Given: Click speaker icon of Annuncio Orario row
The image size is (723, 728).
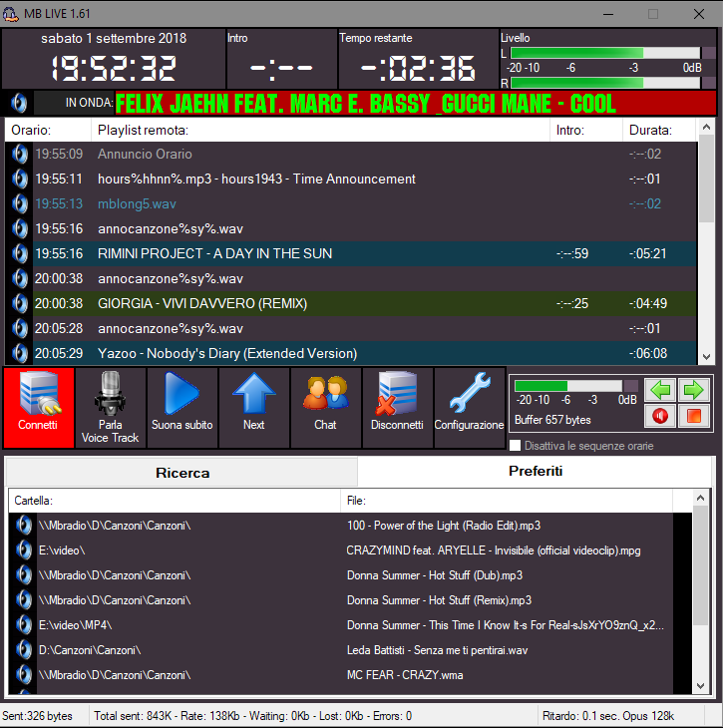Looking at the screenshot, I should tap(20, 154).
